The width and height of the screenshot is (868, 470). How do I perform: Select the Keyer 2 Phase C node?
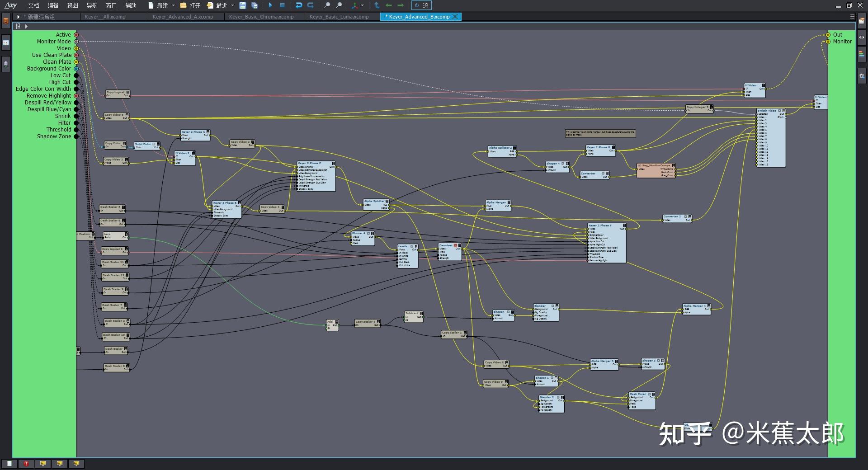pyautogui.click(x=316, y=176)
